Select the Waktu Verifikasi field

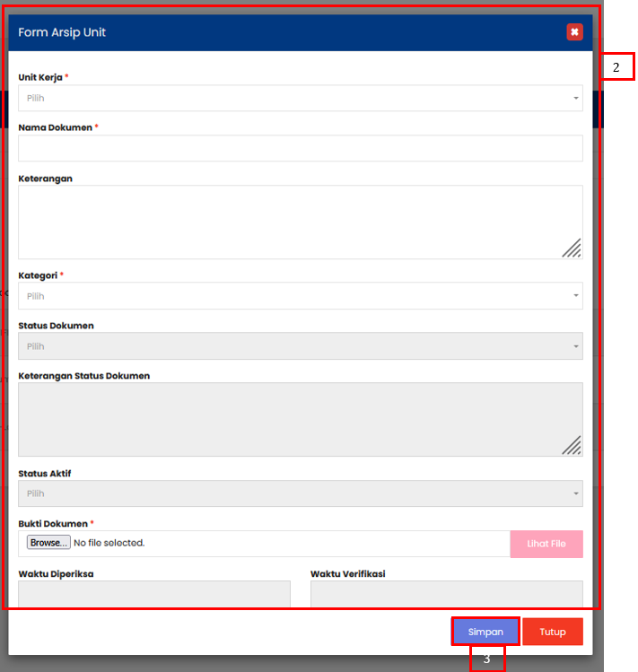446,594
